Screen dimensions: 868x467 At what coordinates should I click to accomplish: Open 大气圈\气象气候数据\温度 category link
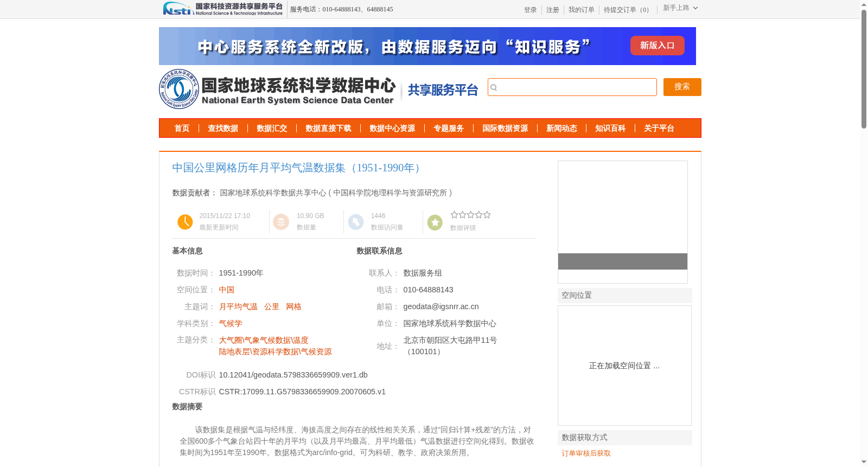pos(264,340)
